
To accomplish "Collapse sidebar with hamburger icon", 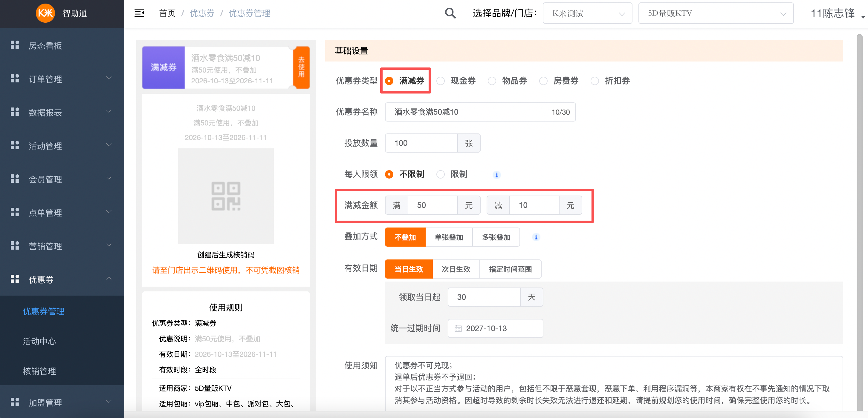I will pos(139,13).
